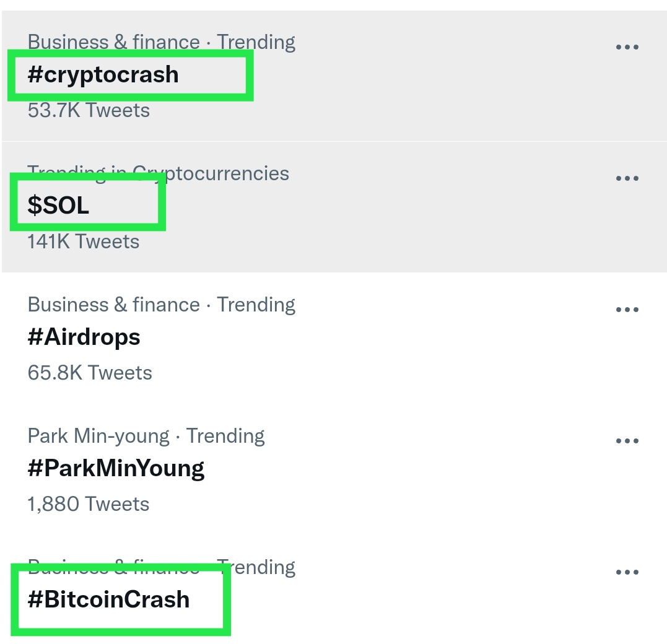Click the 65.8K Tweets count
667x644 pixels.
point(90,373)
